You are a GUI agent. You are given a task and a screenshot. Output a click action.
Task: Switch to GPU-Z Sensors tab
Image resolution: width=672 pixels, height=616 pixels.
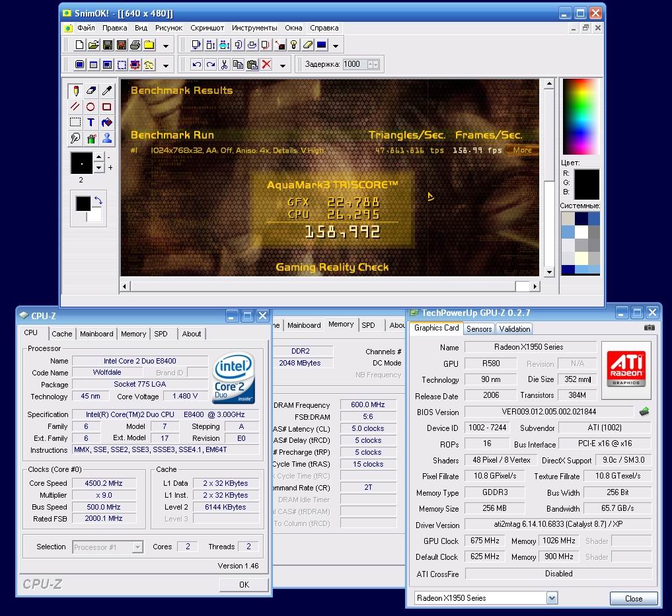pos(478,328)
